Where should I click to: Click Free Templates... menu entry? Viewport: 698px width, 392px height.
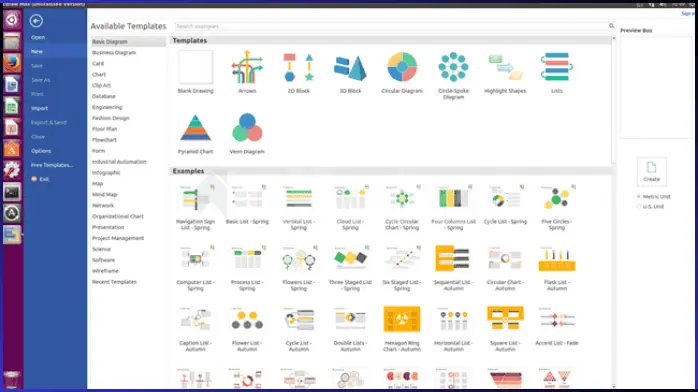(x=52, y=165)
